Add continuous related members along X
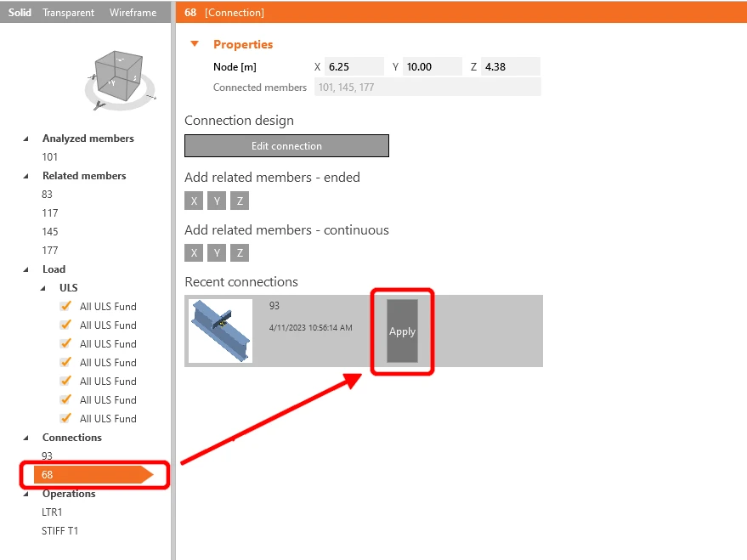This screenshot has height=560, width=747. point(194,253)
